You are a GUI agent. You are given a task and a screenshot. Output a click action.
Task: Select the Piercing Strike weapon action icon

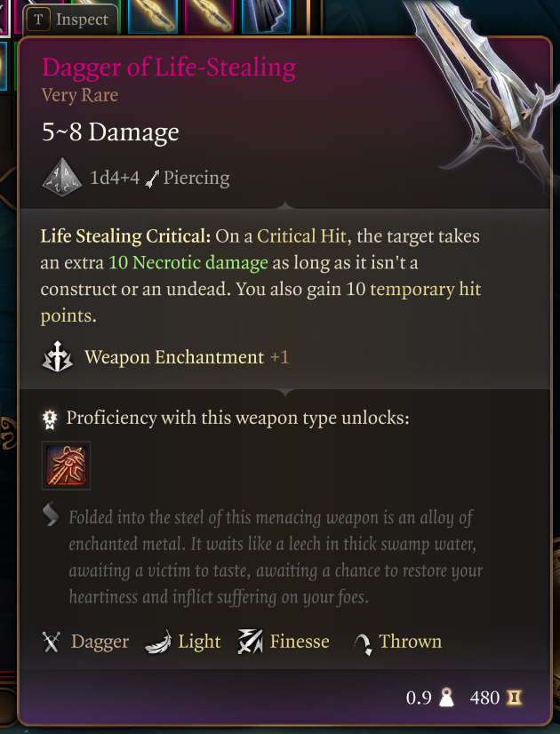[x=66, y=466]
